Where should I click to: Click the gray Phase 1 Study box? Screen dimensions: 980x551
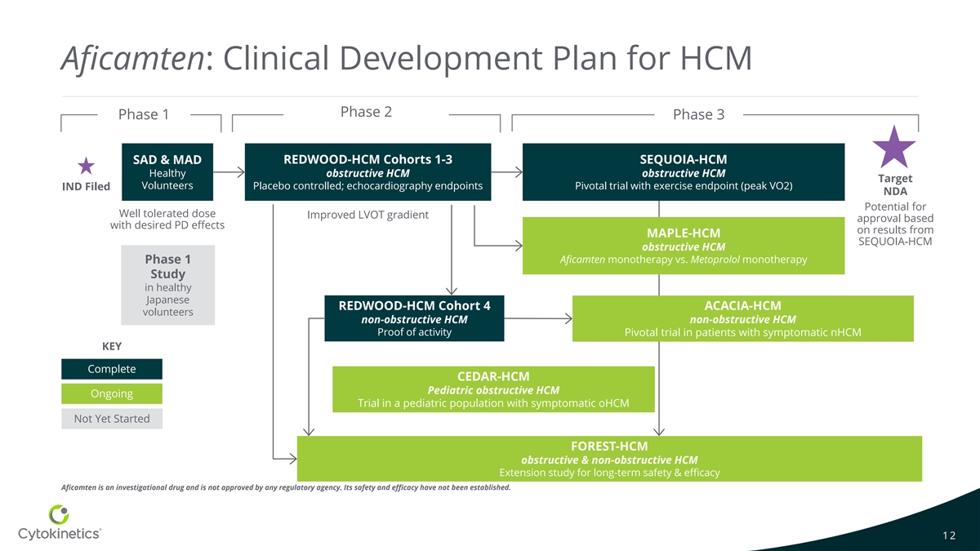pos(167,285)
